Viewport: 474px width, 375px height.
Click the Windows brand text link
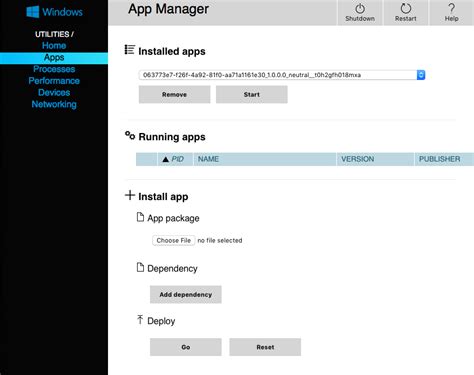click(63, 12)
